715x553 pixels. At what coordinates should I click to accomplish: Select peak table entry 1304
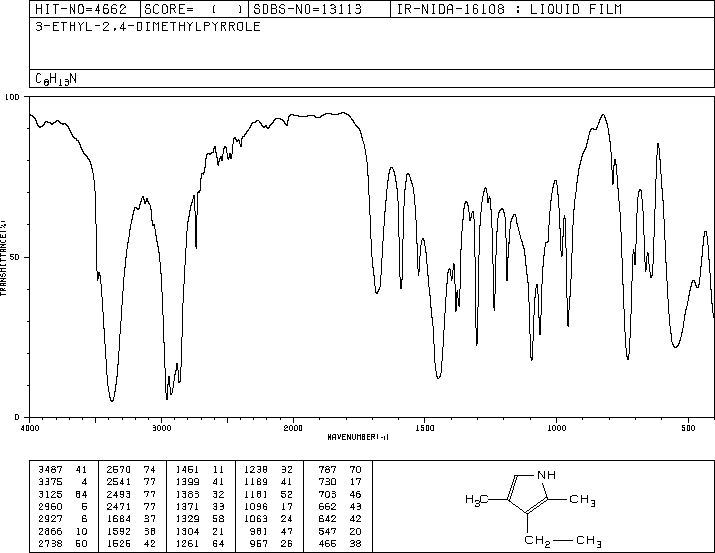pos(187,531)
